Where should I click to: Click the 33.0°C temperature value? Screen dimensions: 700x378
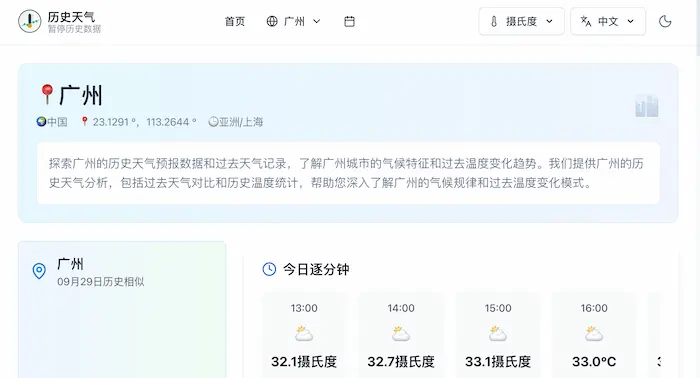[x=594, y=361]
